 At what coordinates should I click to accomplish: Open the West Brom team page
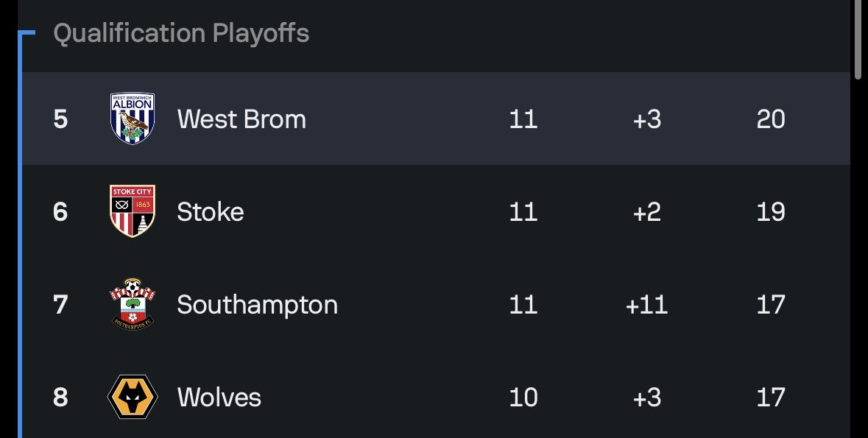pos(241,119)
